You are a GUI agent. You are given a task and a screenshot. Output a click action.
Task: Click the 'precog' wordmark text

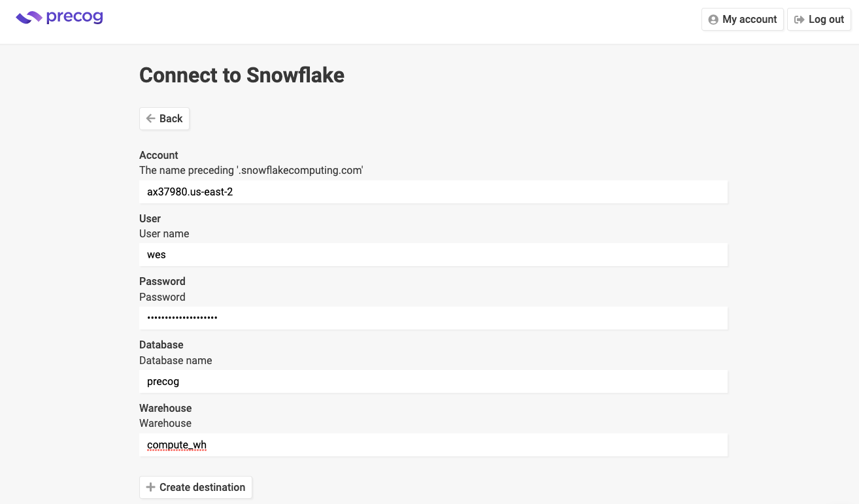pos(75,18)
